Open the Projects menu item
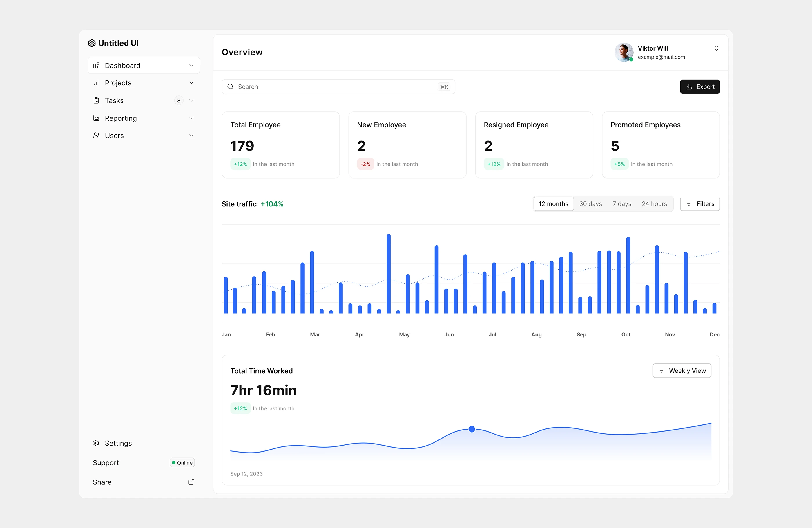Screen dimensions: 812x528 pyautogui.click(x=144, y=83)
